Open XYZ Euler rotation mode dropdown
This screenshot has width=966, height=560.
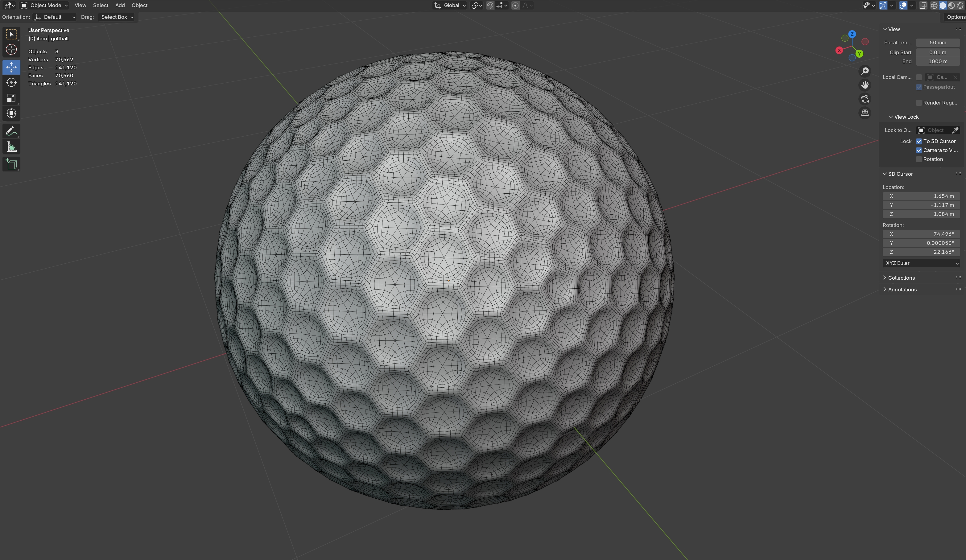tap(921, 263)
